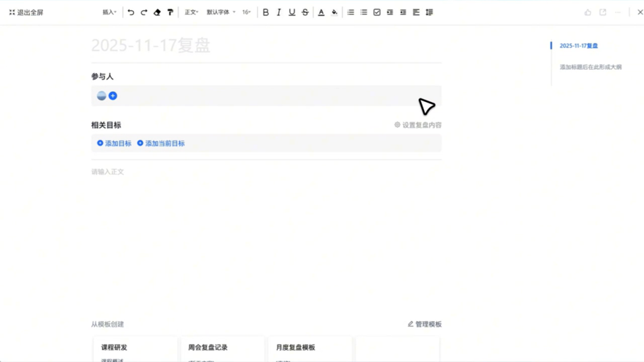Click 添加当前目标 link
The height and width of the screenshot is (362, 644).
point(161,143)
